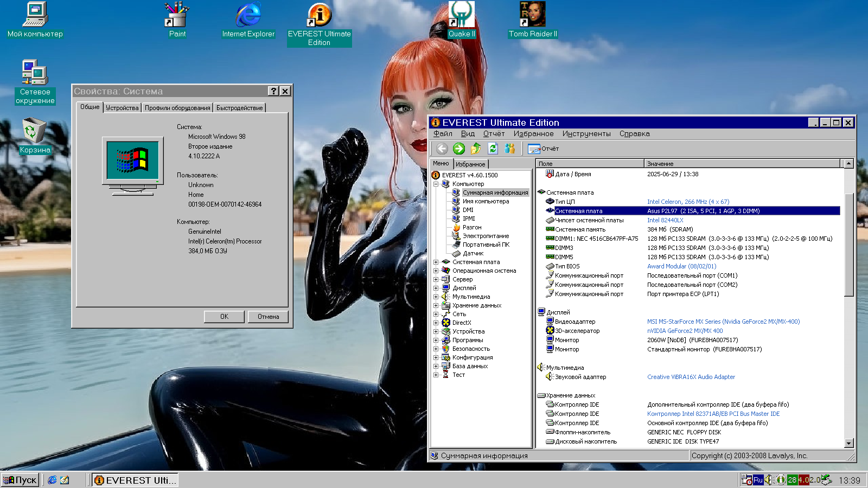Viewport: 868px width, 488px height.
Task: Expand the Мультимедиа tree node
Action: pos(436,297)
